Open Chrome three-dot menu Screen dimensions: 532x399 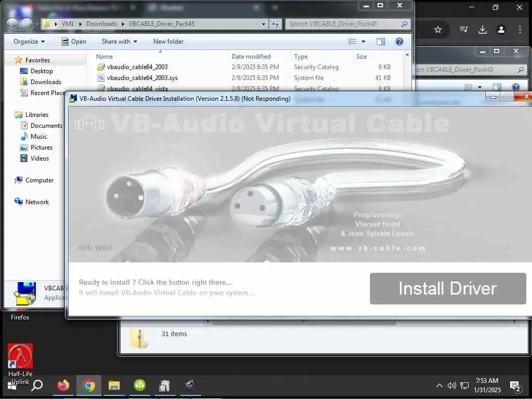click(x=520, y=30)
